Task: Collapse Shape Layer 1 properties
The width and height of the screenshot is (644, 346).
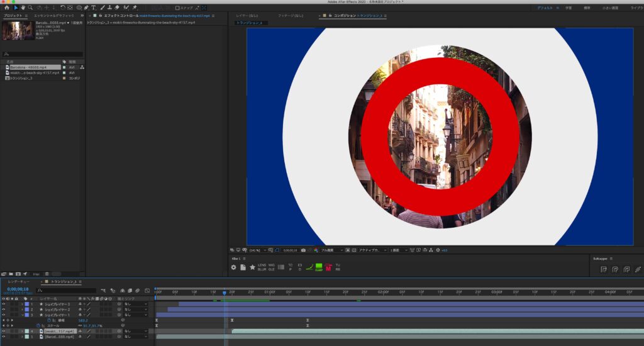Action: (22, 315)
